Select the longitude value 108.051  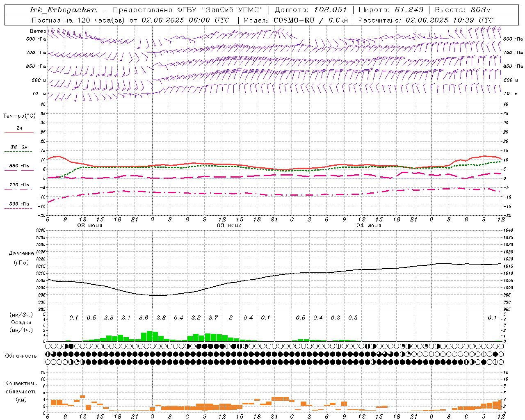(331, 10)
